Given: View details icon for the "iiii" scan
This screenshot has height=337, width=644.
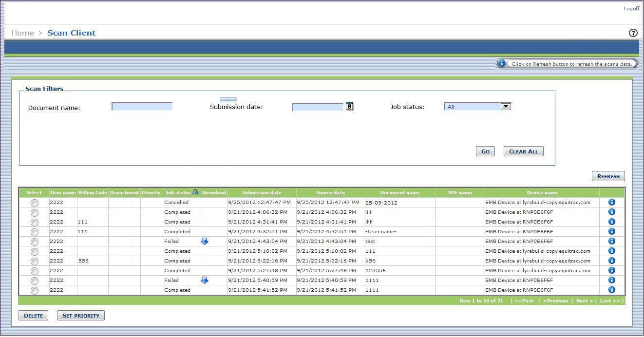Looking at the screenshot, I should (611, 211).
